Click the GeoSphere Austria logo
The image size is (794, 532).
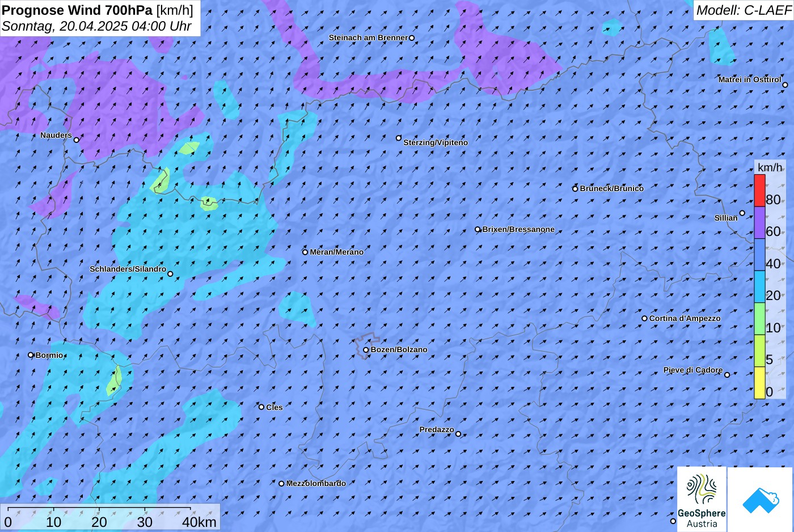[702, 500]
